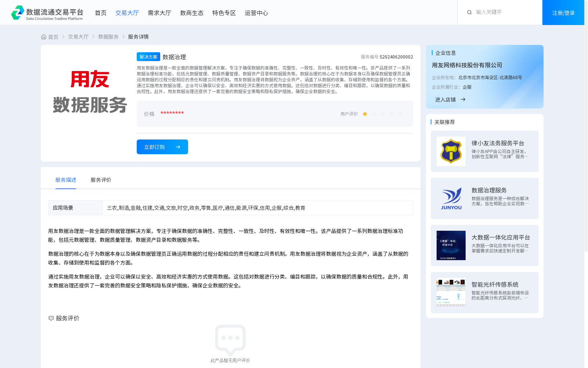Click the address 北京市北京市海淀区-北清路68号
Screen dimensions: 588x368
490,78
